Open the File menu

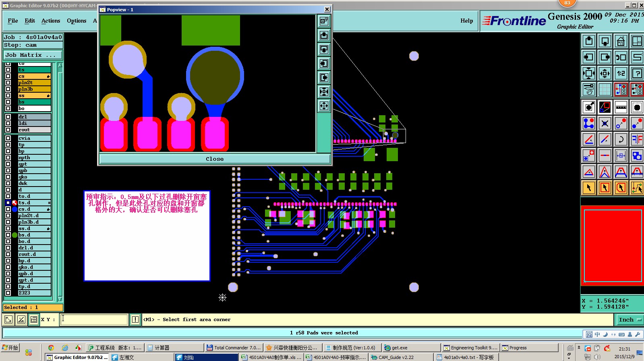point(13,21)
